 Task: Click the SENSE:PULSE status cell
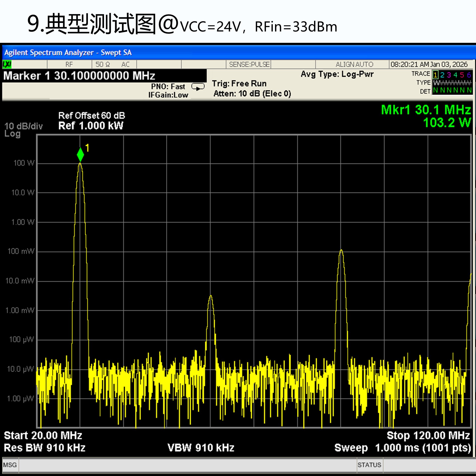[x=249, y=64]
